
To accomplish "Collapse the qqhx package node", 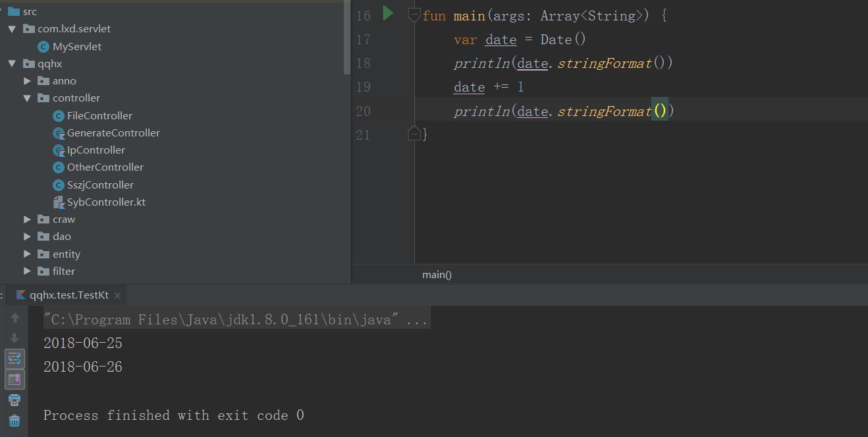I will pos(12,64).
